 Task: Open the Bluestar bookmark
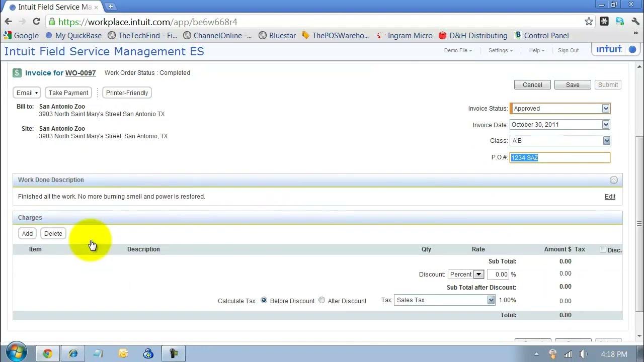[x=277, y=36]
